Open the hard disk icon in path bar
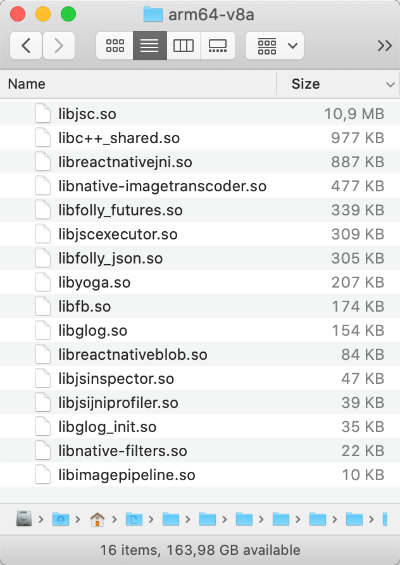 coord(24,519)
